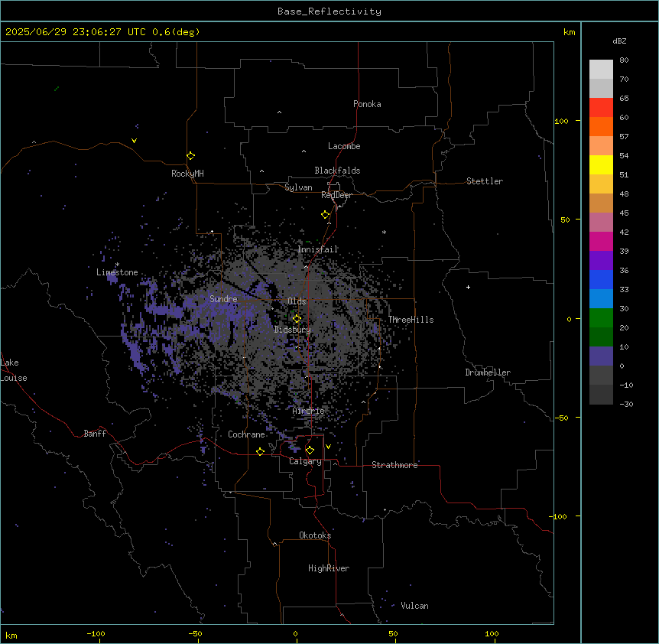Image resolution: width=659 pixels, height=644 pixels.
Task: Click the ThreeHills label
Action: (x=411, y=320)
